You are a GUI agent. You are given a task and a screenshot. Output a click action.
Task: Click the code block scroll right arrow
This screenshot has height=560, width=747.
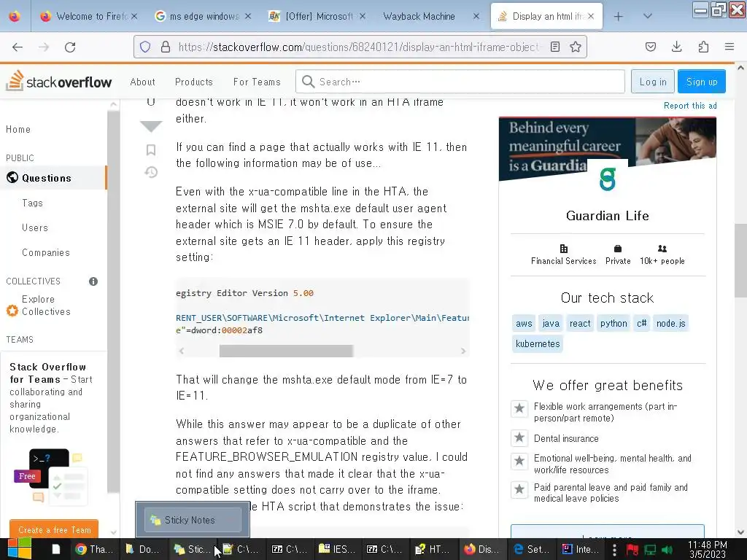pyautogui.click(x=463, y=351)
